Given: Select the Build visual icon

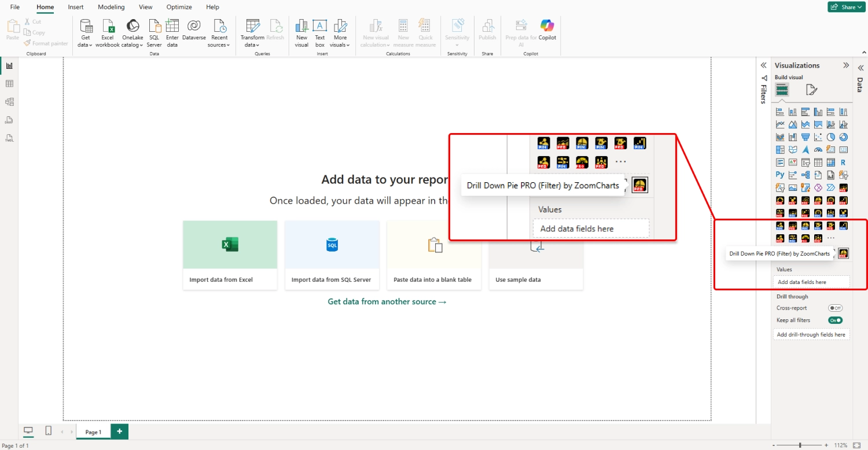Looking at the screenshot, I should [782, 90].
